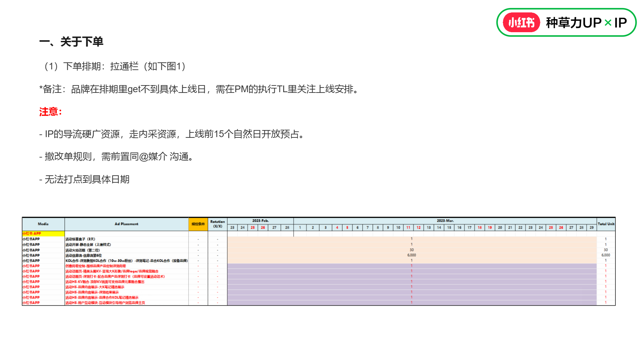Click the date cell 17
This screenshot has width=644, height=362.
(470, 228)
